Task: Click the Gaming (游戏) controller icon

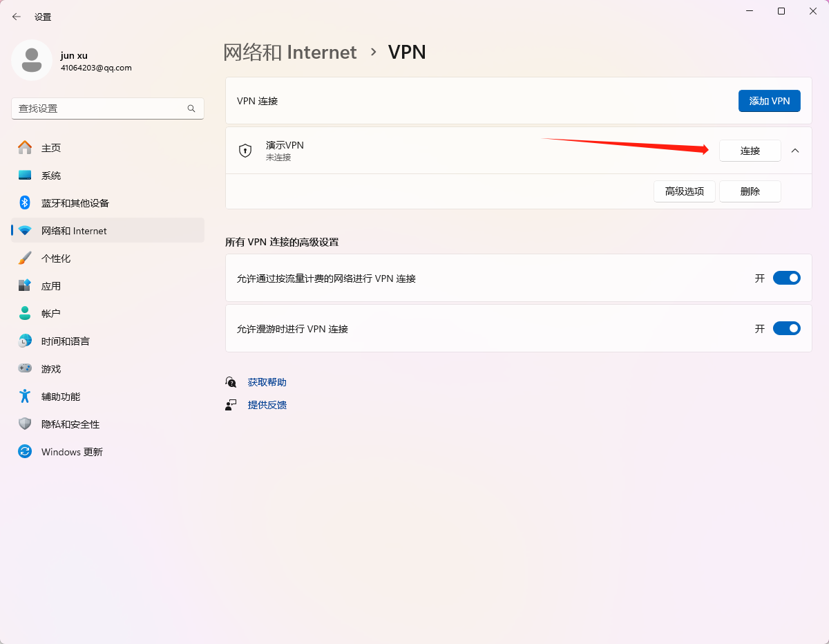Action: point(25,369)
